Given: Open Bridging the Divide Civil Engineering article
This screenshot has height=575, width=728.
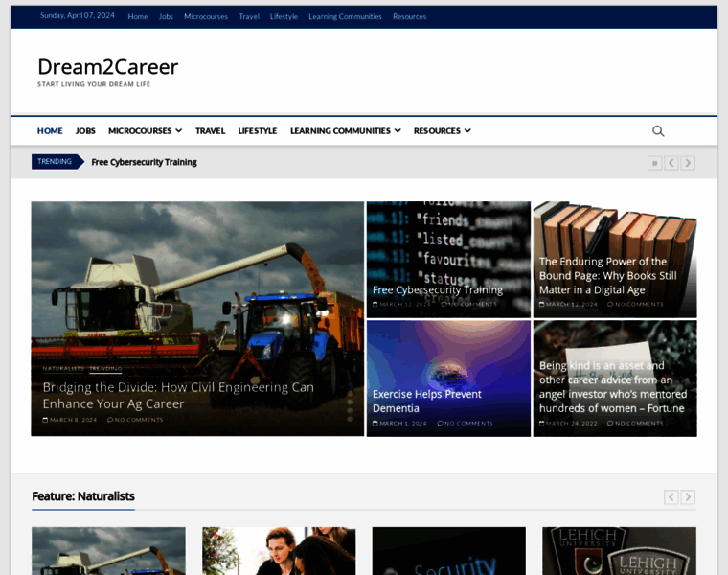Looking at the screenshot, I should click(x=178, y=395).
